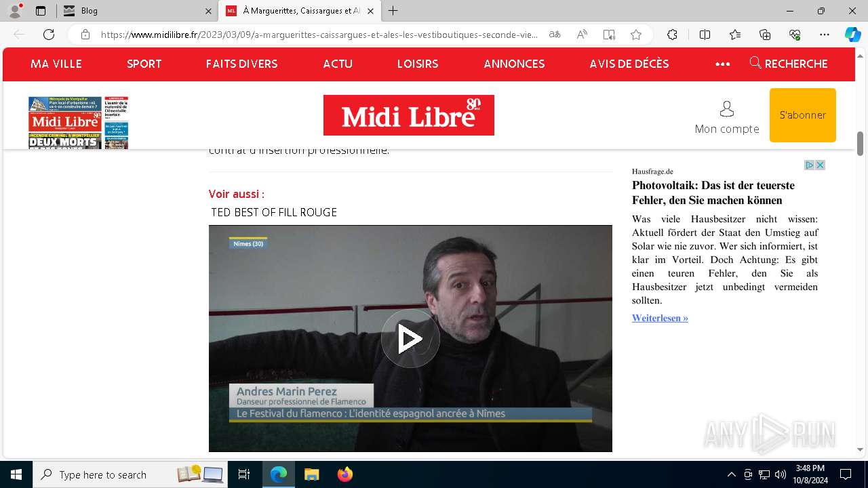Open the ANNONCES section
The height and width of the screenshot is (488, 868).
(x=514, y=64)
